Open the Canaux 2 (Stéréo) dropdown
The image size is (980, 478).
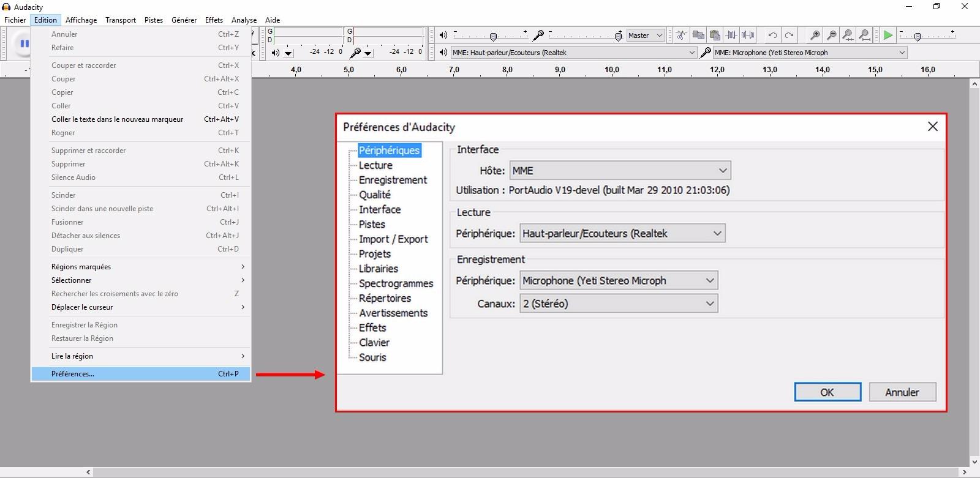pyautogui.click(x=619, y=304)
